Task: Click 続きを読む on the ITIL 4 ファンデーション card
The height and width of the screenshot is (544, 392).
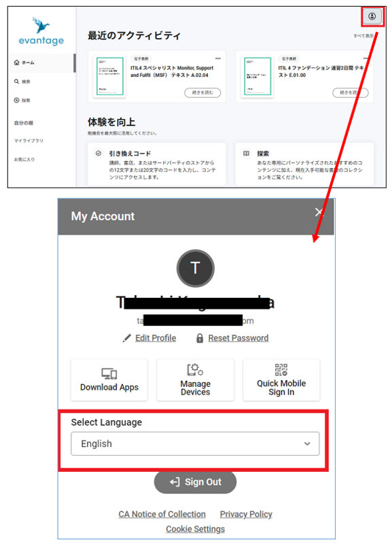Action: coord(350,92)
